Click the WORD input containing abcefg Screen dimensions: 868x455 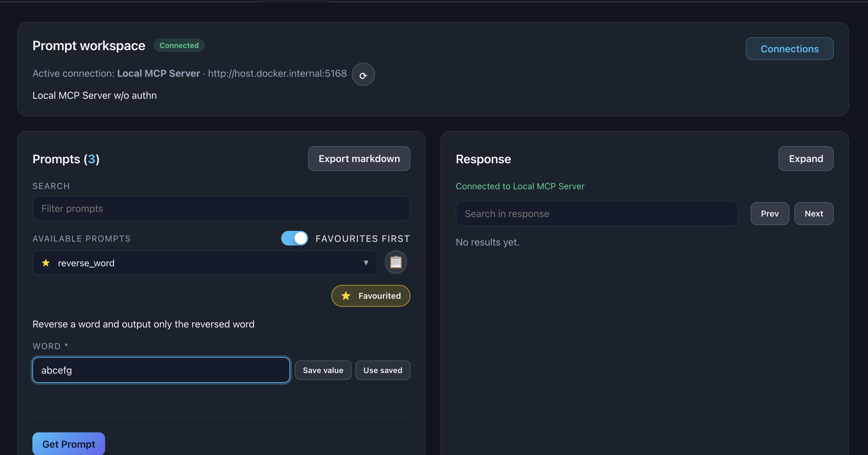[x=161, y=370]
